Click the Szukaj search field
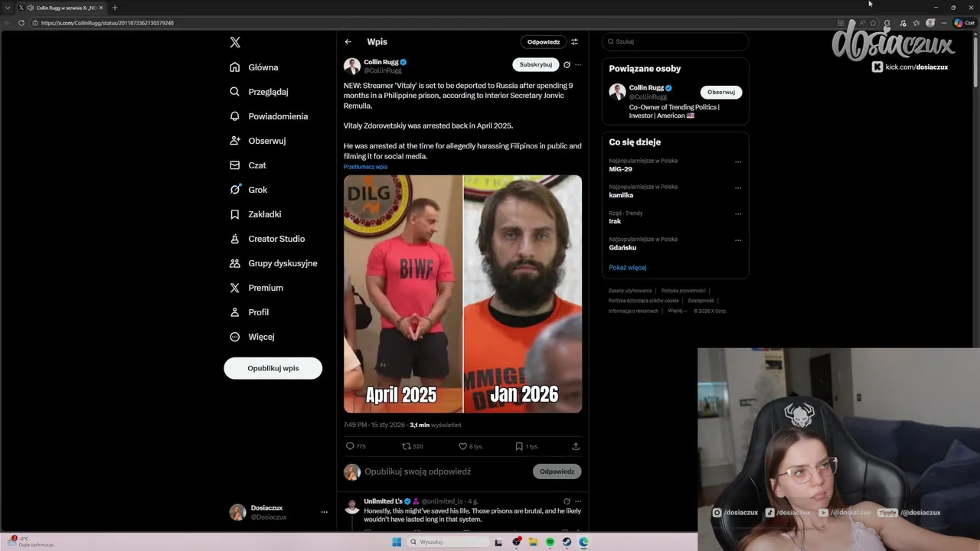 (x=675, y=42)
